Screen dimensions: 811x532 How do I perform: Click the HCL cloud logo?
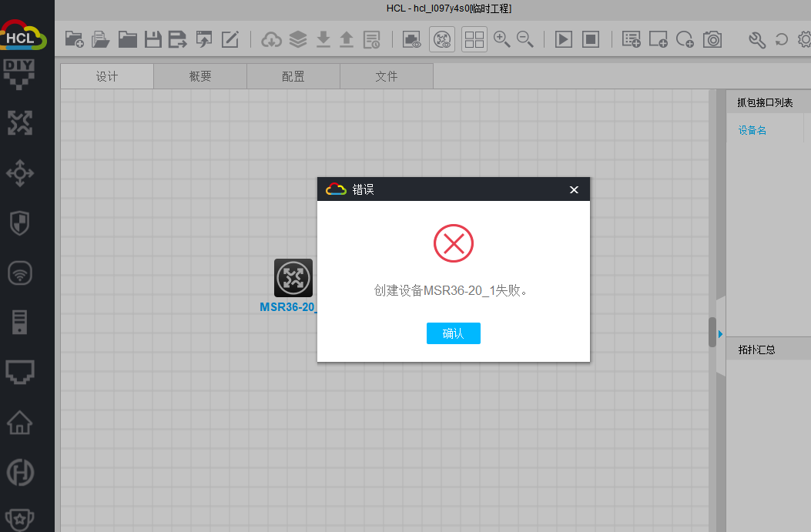23,35
